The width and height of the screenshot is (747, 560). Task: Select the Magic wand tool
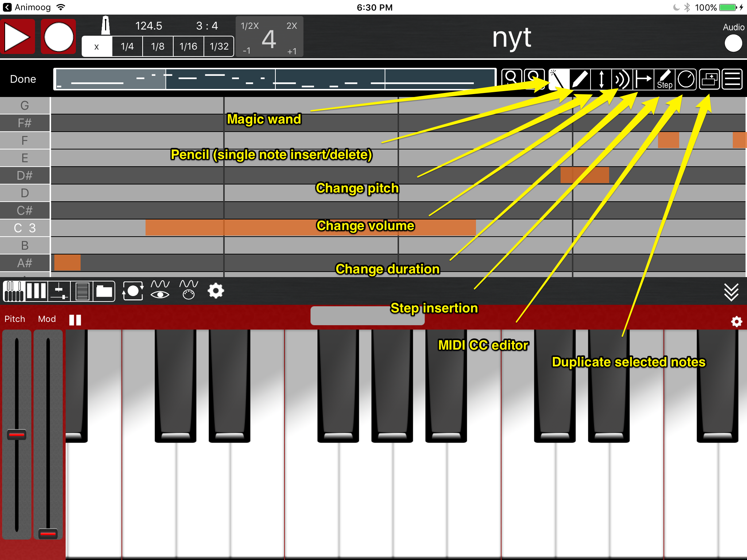[559, 79]
